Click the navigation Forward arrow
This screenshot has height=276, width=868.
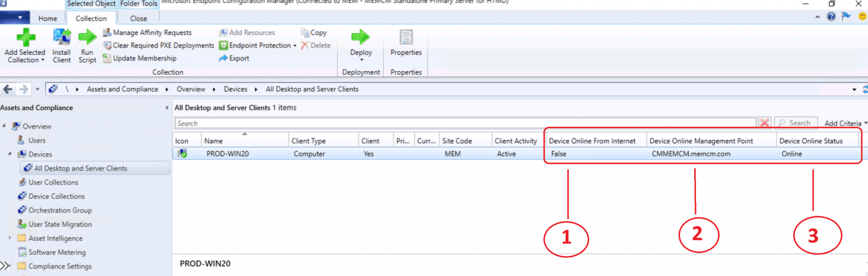[24, 89]
